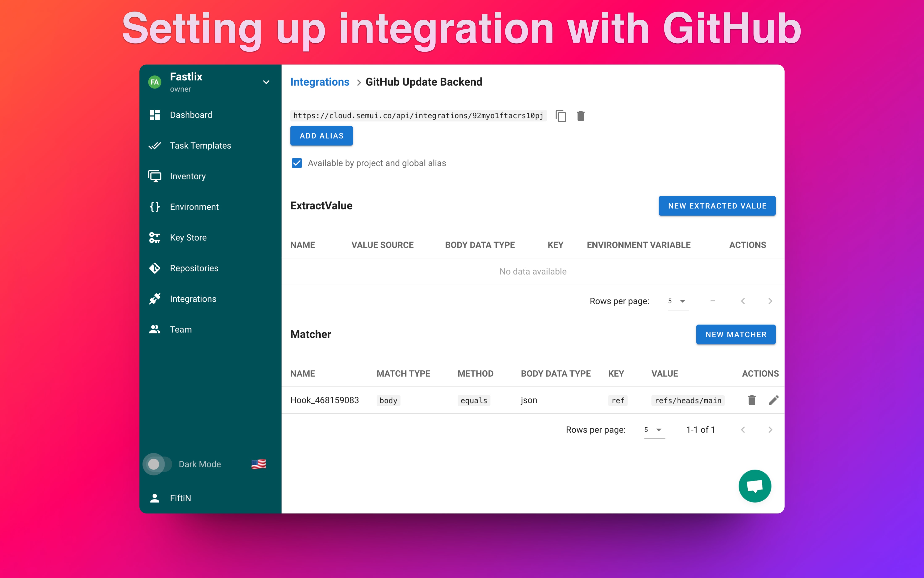Delete the Hook_468159083 matcher
Screen dimensions: 924x578
[752, 400]
